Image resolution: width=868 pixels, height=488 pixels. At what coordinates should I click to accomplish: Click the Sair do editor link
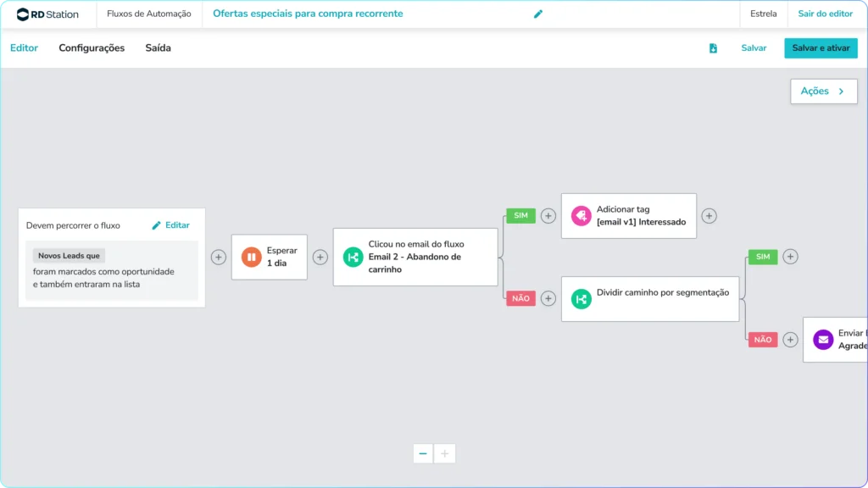[x=826, y=14]
